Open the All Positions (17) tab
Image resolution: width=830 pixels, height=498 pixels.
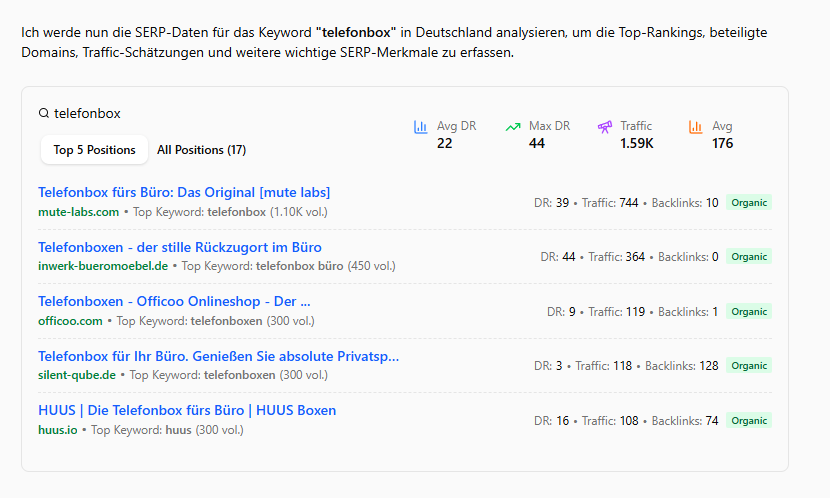[x=202, y=150]
